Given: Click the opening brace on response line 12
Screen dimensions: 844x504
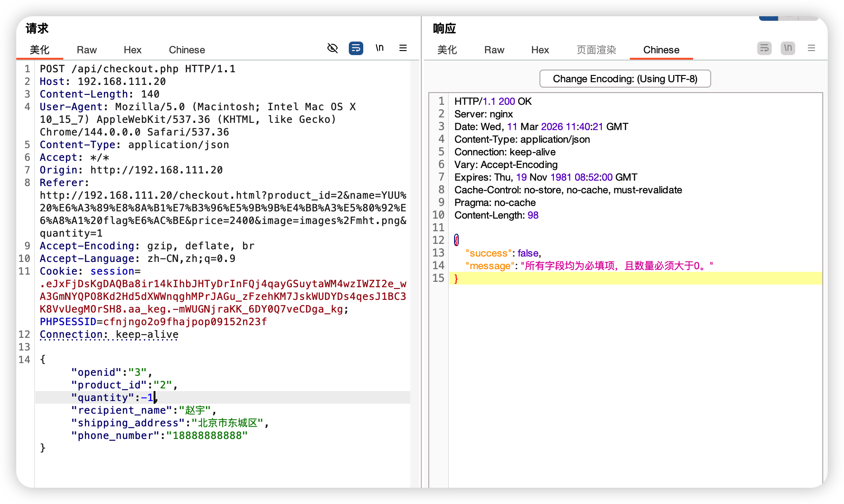Looking at the screenshot, I should coord(456,240).
